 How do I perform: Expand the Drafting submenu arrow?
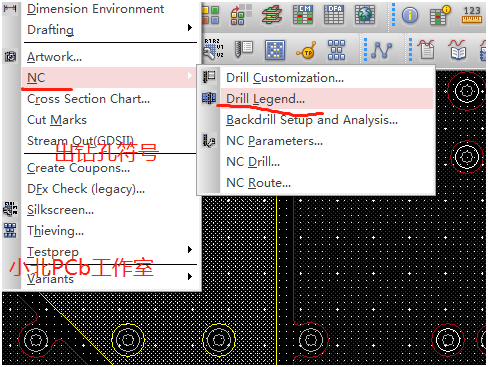[x=190, y=27]
